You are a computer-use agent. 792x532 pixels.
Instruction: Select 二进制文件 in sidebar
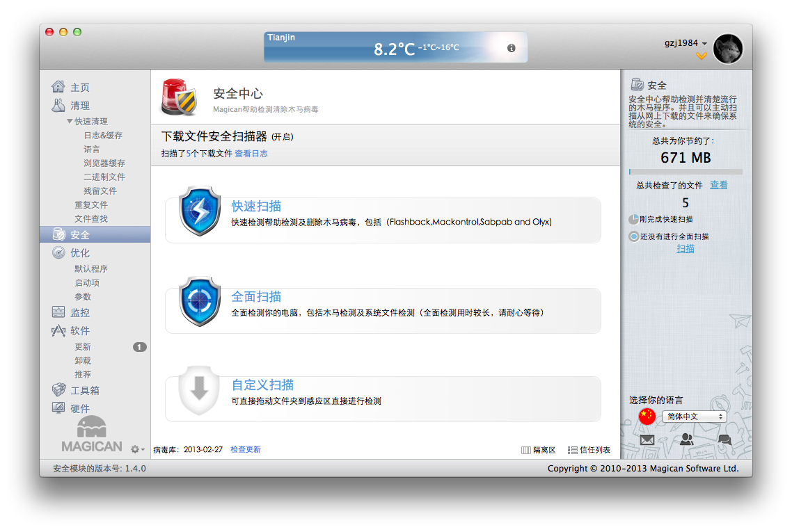pyautogui.click(x=104, y=177)
